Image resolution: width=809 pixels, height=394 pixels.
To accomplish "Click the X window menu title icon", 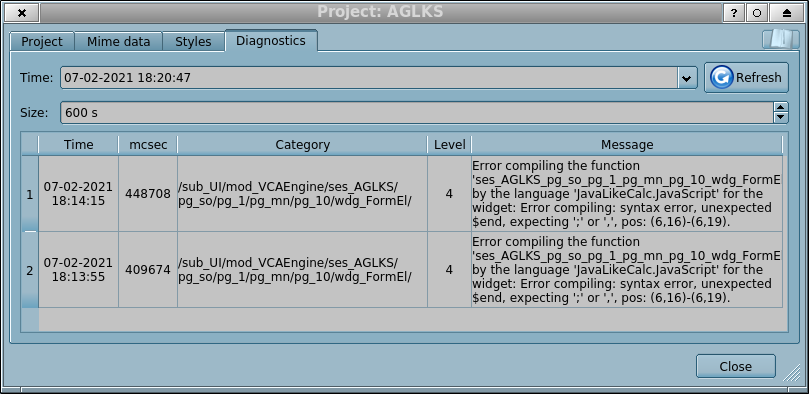I will 22,13.
